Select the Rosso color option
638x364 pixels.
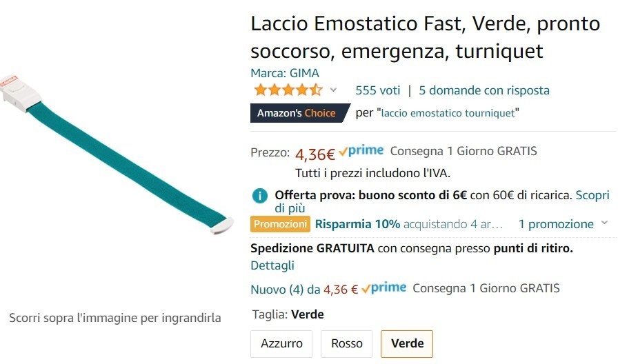coord(347,343)
